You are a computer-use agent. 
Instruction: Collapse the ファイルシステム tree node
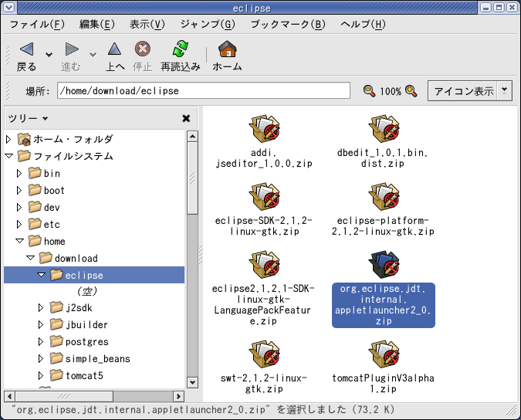click(9, 155)
